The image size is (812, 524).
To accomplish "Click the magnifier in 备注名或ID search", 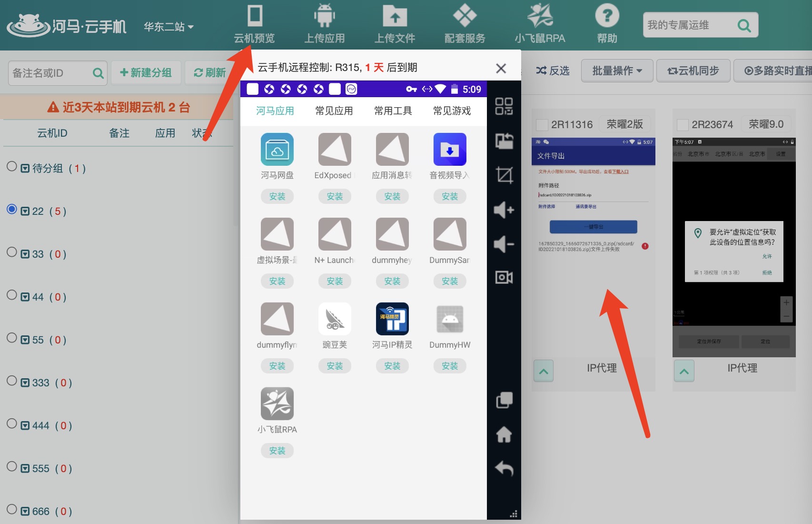I will pyautogui.click(x=98, y=73).
